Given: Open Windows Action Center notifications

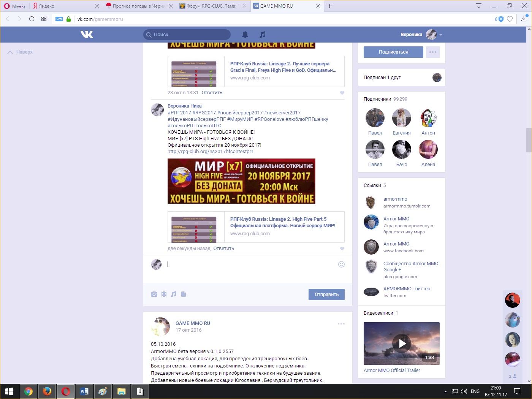Looking at the screenshot, I should (x=517, y=391).
